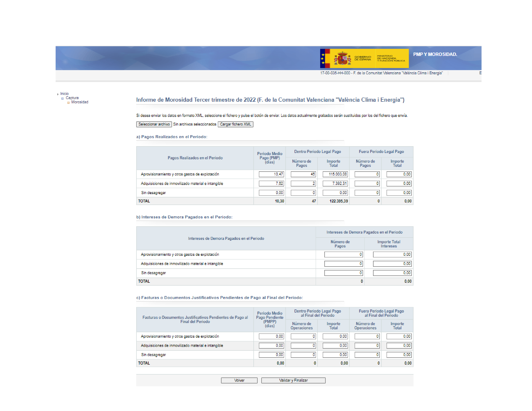The width and height of the screenshot is (532, 411).
Task: Click Aprovisionamiento Fuera Periodo payments field, section a
Action: coord(367,174)
